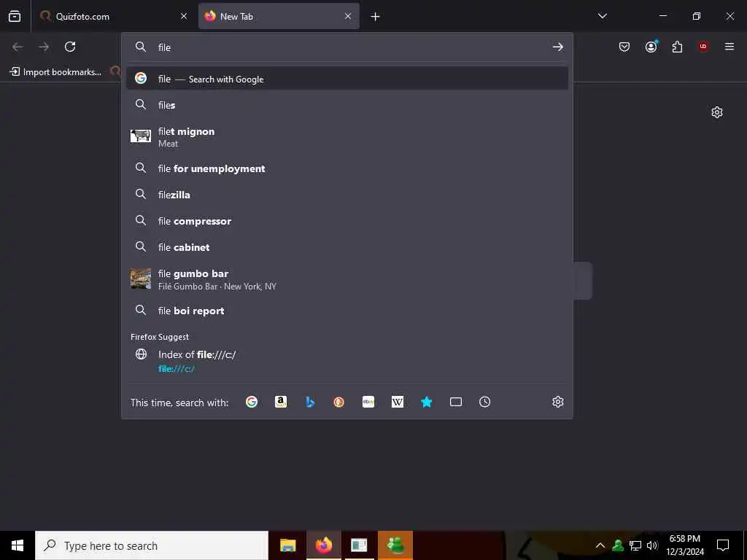
Task: Open the Extensions puzzle icon
Action: pos(678,47)
